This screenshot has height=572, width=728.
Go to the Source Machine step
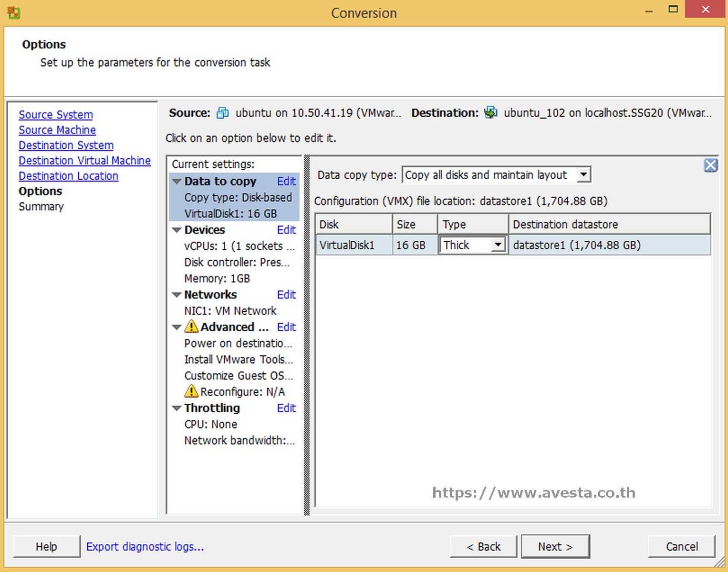[x=57, y=130]
